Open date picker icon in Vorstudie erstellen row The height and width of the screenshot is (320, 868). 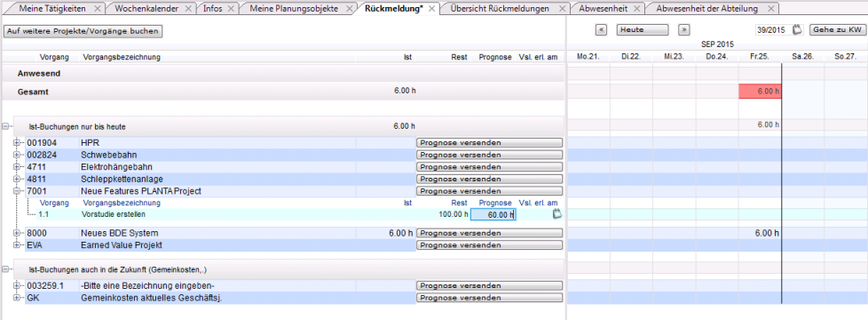pyautogui.click(x=556, y=214)
